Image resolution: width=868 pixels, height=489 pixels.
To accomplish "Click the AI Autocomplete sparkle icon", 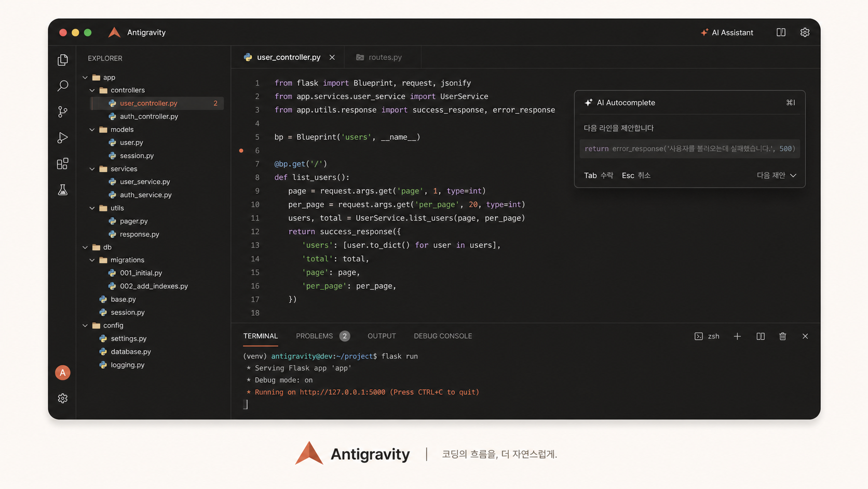I will (x=588, y=102).
